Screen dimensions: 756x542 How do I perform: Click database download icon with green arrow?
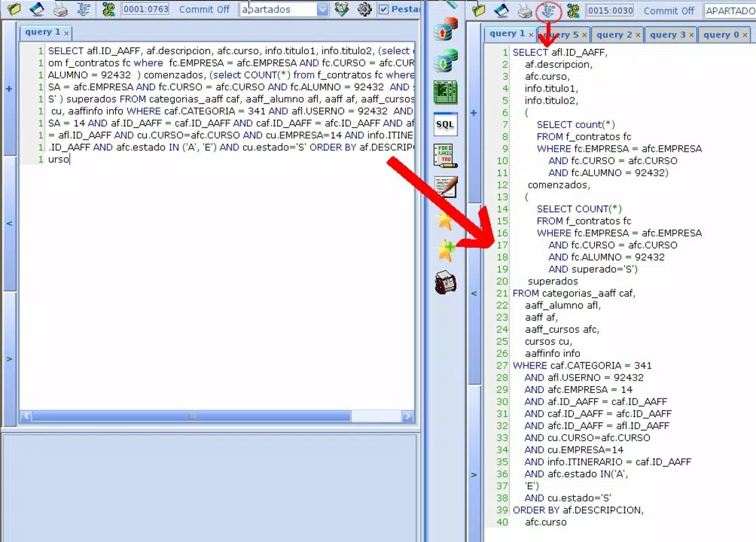tap(446, 61)
